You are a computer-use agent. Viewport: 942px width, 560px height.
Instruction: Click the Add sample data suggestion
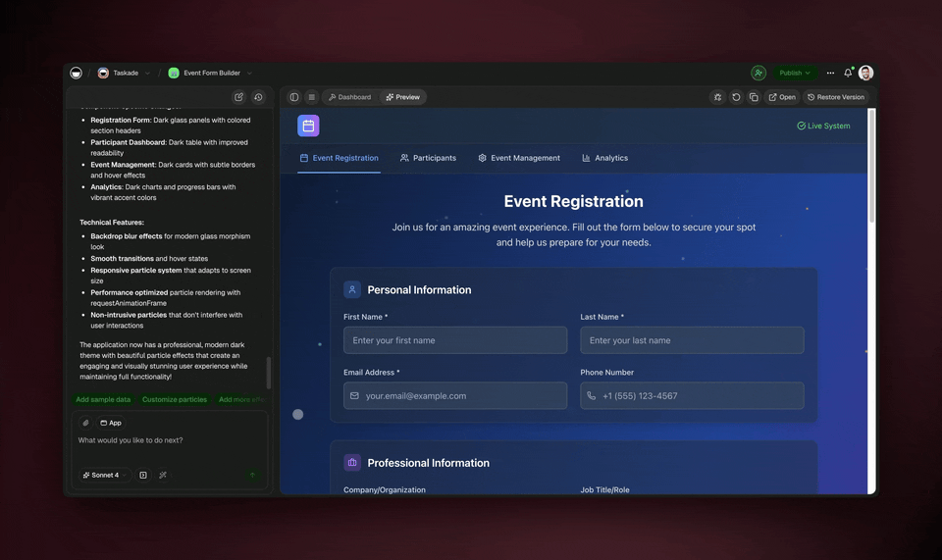click(103, 399)
